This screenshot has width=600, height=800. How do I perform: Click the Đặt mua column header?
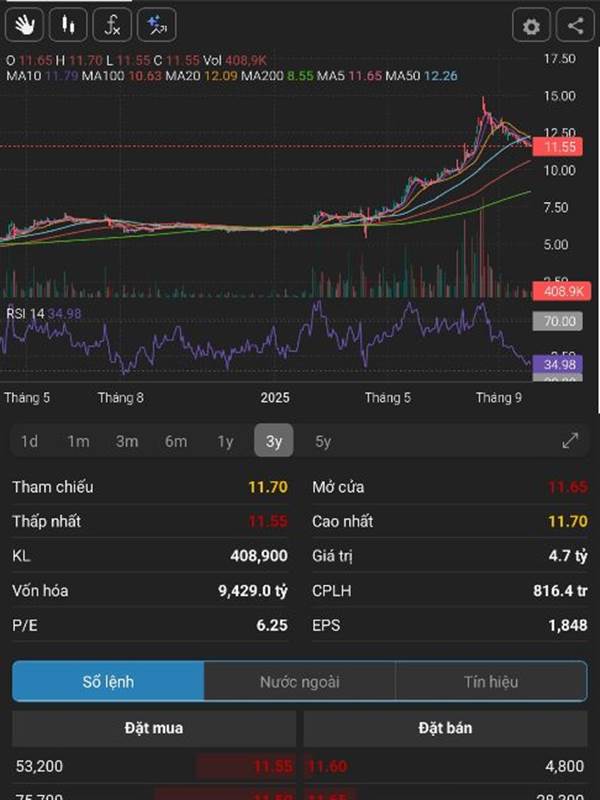[x=154, y=728]
